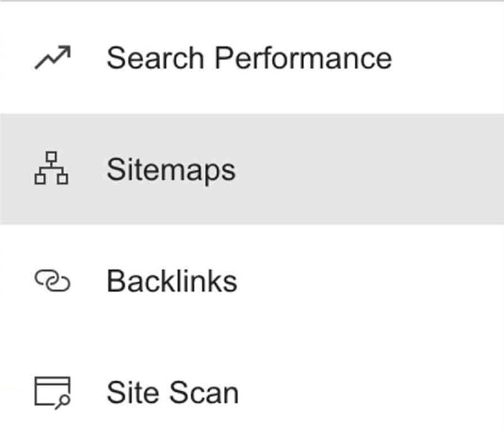Click the window magnifier icon for Site Scan
Viewport: 504px width, 430px height.
coord(52,392)
